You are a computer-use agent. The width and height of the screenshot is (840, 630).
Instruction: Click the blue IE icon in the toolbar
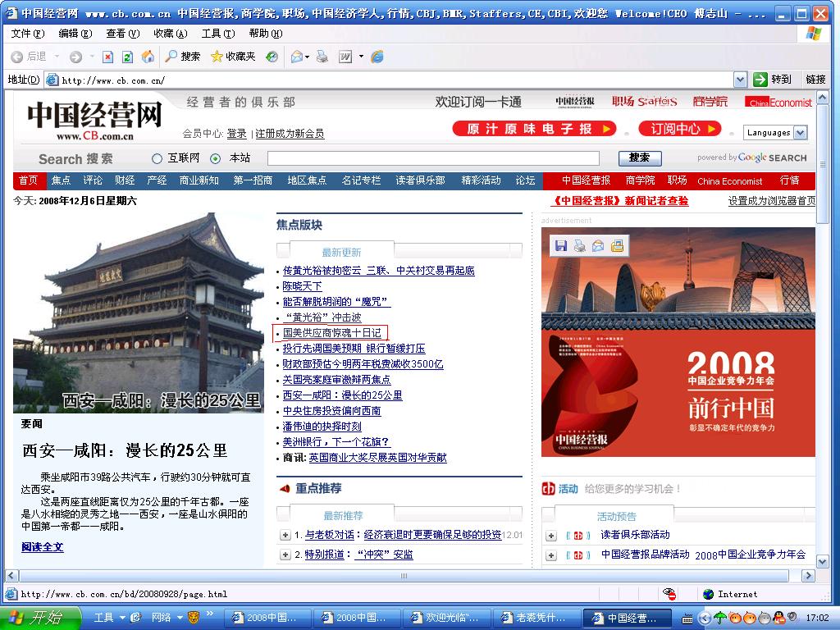point(377,57)
